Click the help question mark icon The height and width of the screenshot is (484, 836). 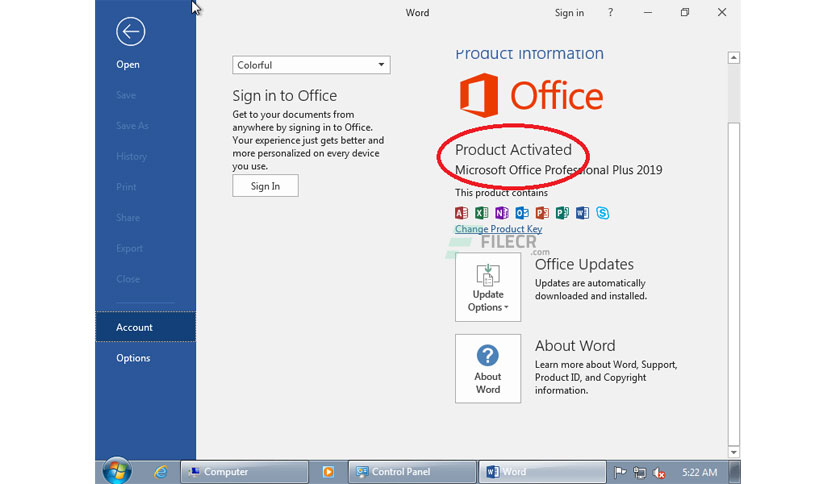pyautogui.click(x=610, y=12)
